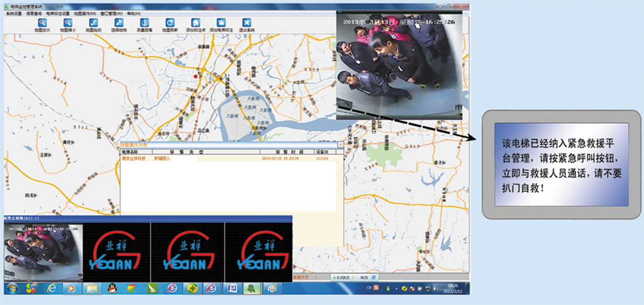This screenshot has width=644, height=305.
Task: Refresh the map with 地图刷新 icon
Action: click(169, 23)
